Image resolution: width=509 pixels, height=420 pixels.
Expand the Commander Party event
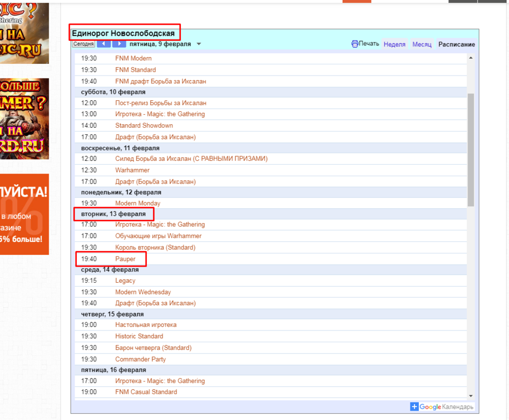tap(141, 359)
